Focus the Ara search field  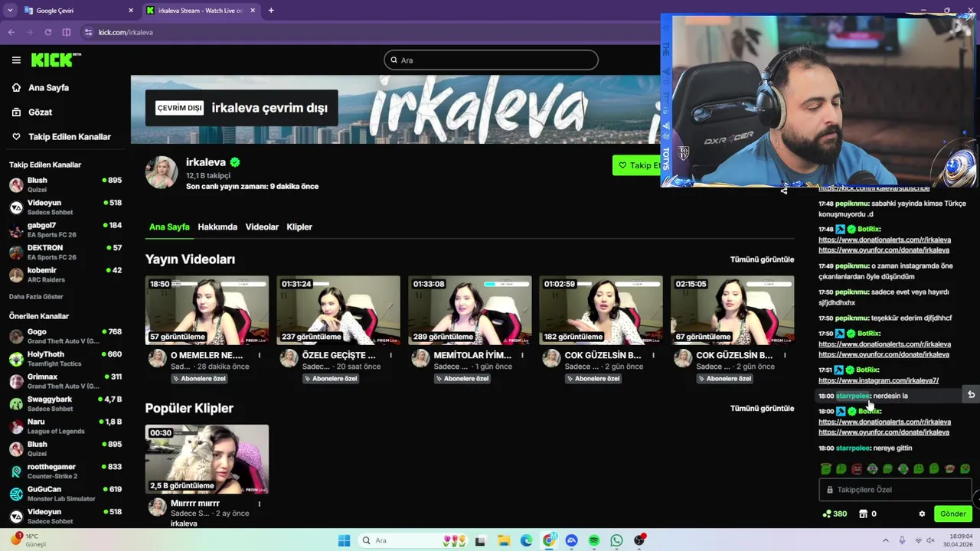click(x=491, y=60)
